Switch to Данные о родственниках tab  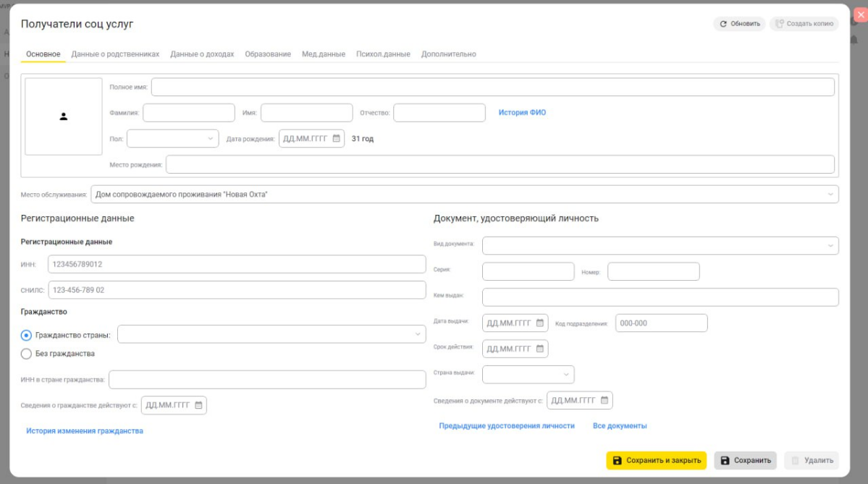(x=115, y=54)
